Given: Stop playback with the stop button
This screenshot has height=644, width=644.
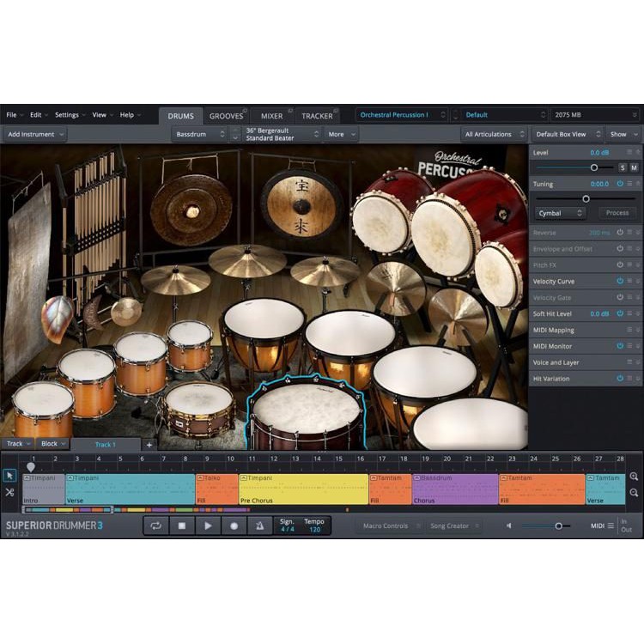Looking at the screenshot, I should [182, 526].
